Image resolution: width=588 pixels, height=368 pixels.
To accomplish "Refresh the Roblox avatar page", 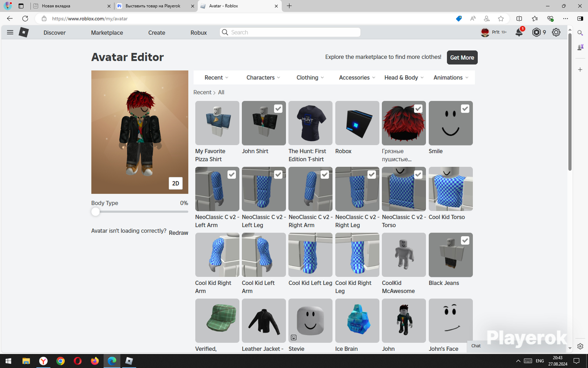I will [25, 18].
